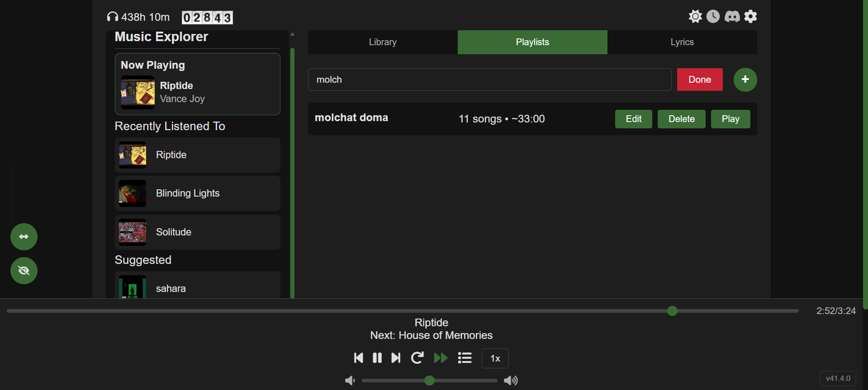Toggle the sun brightness theme icon

click(x=695, y=17)
